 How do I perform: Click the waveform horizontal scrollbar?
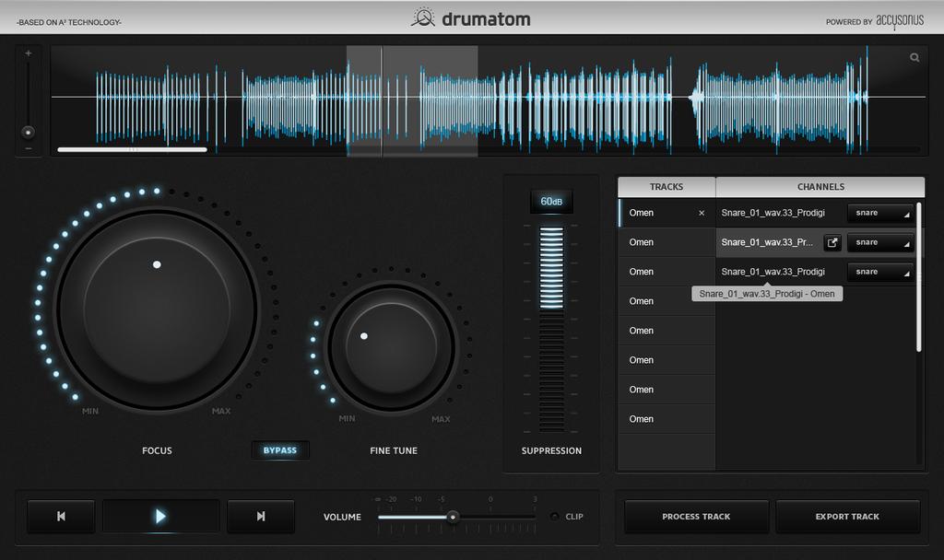point(133,149)
